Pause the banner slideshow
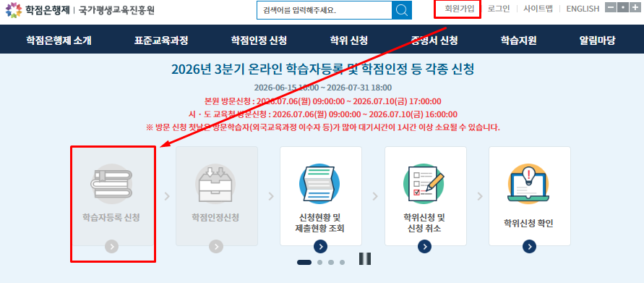644x283 pixels. [365, 258]
